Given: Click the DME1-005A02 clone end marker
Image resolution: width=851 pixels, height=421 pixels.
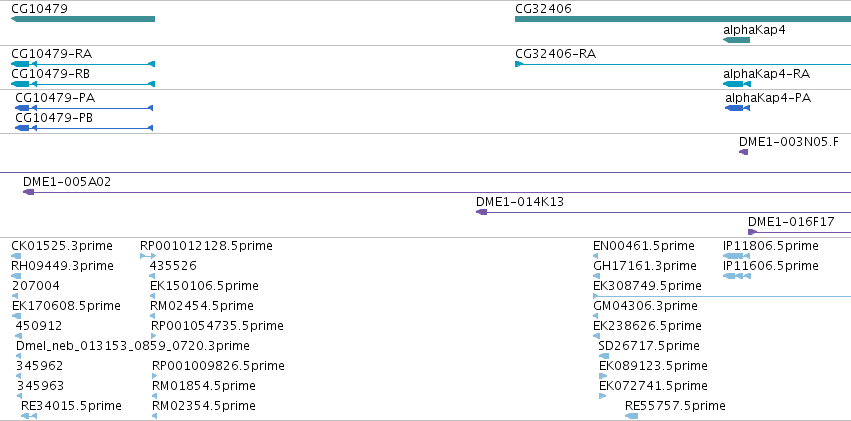Looking at the screenshot, I should point(29,192).
